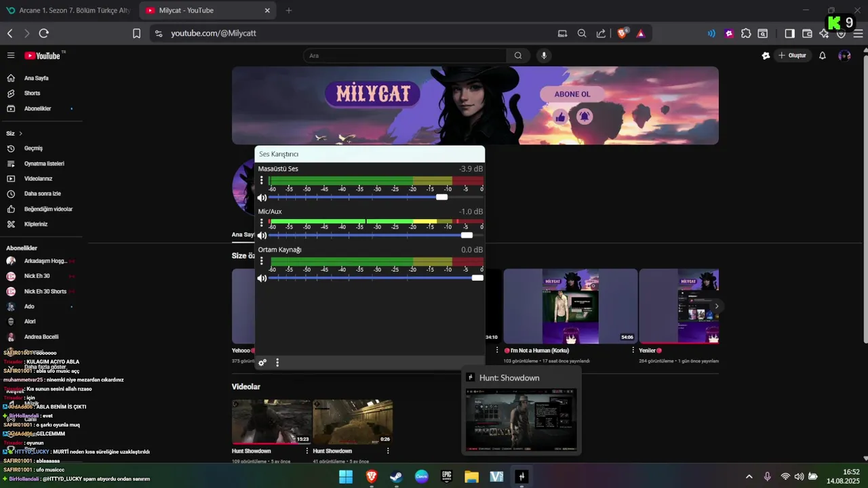Click the Masaüstü Ses volume slider handle

click(x=442, y=197)
